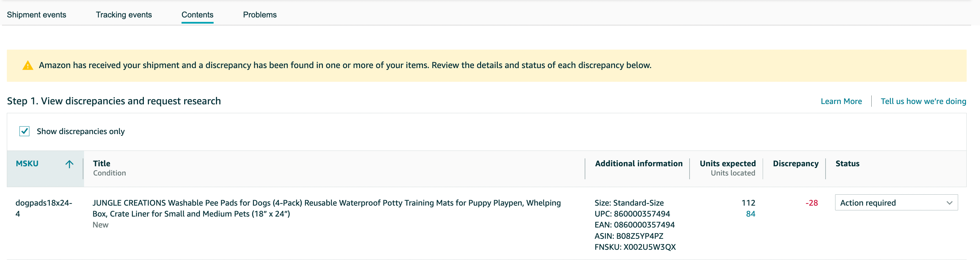Open the Learn More link
The height and width of the screenshot is (260, 980).
click(x=841, y=101)
